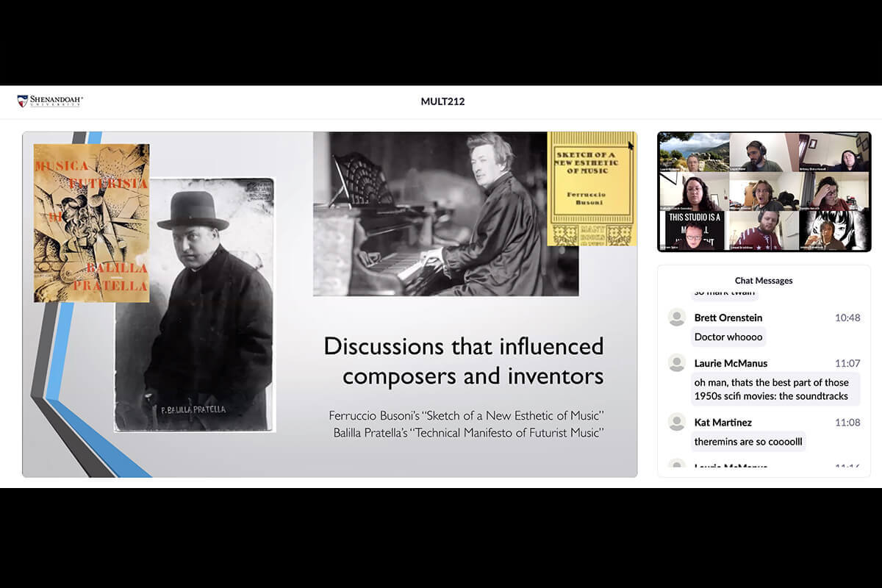Select the video tile of the man in a green shirt
Image resolution: width=882 pixels, height=588 pixels.
[764, 152]
